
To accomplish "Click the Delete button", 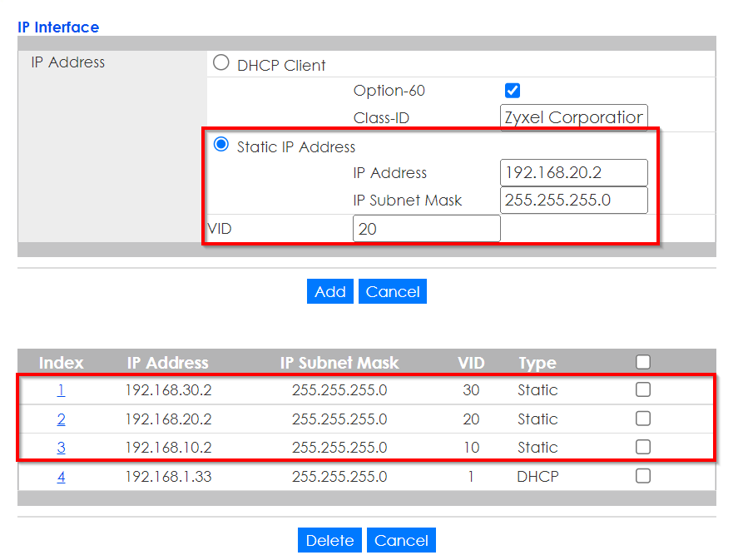I will pos(329,540).
